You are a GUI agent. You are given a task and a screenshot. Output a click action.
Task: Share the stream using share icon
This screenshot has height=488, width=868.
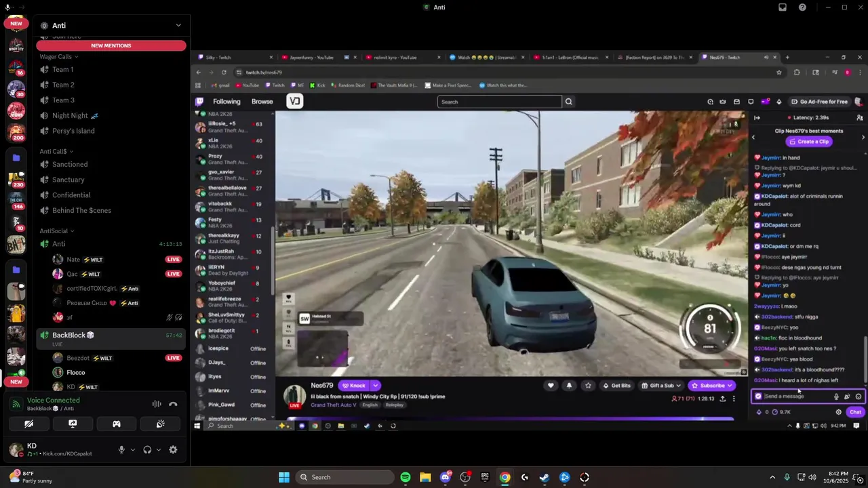pos(723,399)
